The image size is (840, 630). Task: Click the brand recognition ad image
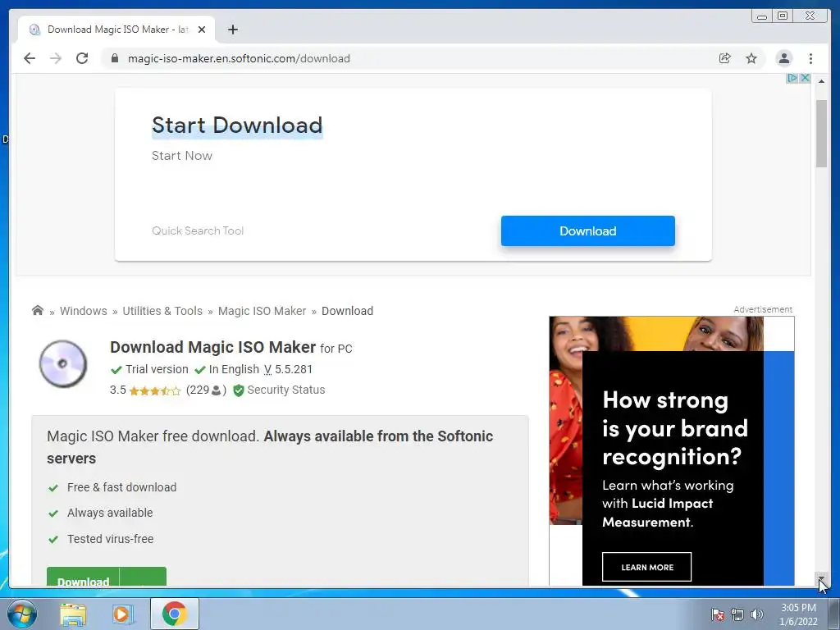672,451
